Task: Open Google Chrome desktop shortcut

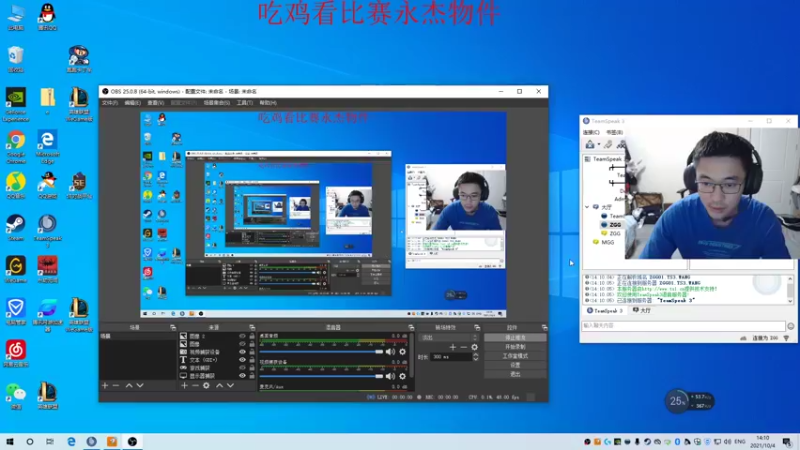Action: click(16, 147)
